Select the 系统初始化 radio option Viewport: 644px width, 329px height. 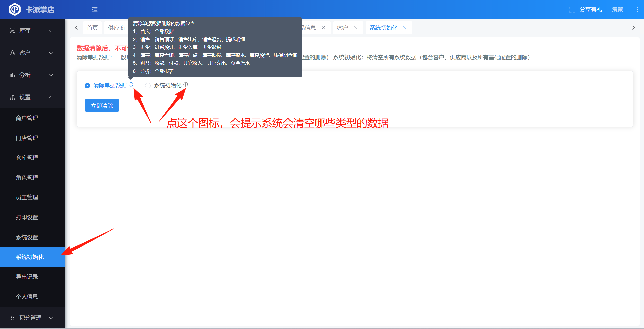pyautogui.click(x=148, y=86)
